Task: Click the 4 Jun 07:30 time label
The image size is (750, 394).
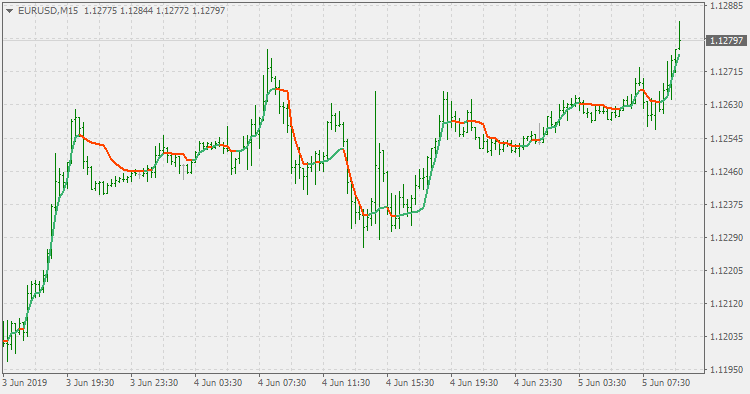Action: [x=282, y=383]
